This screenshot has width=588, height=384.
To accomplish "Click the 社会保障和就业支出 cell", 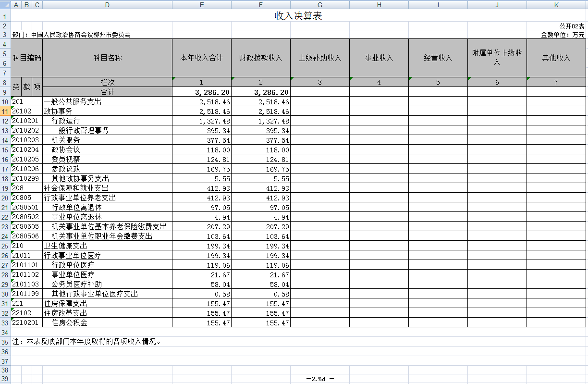I will coord(108,188).
